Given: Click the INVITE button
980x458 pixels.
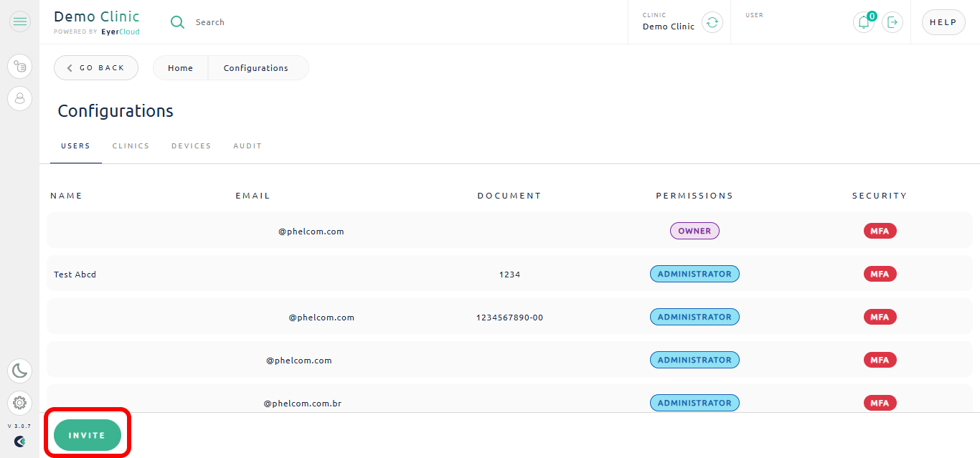Looking at the screenshot, I should click(88, 435).
